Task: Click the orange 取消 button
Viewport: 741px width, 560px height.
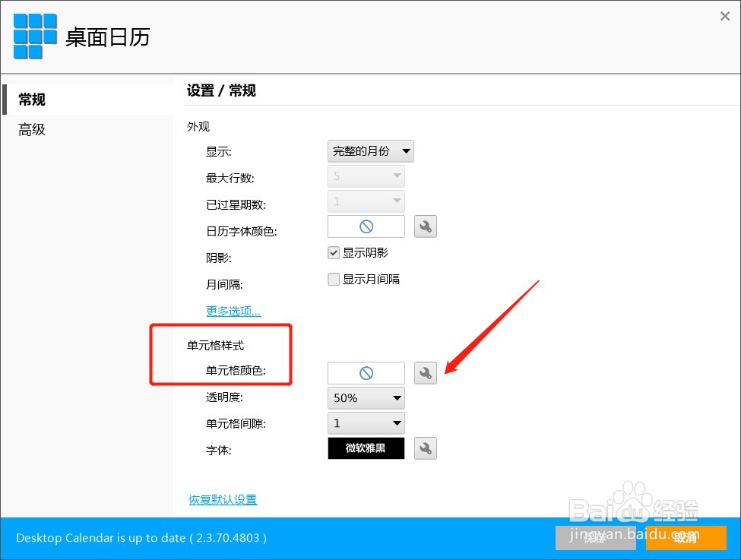Action: point(686,538)
